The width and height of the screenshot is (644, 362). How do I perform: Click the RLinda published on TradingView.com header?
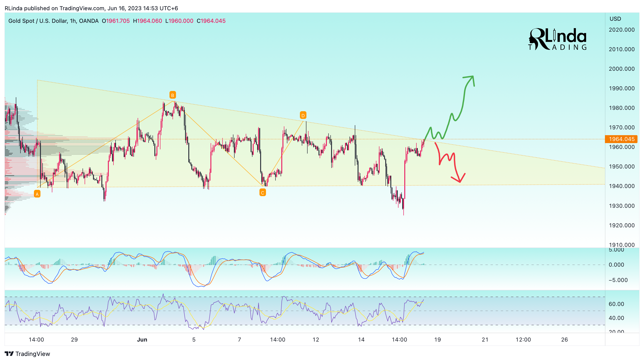pos(91,8)
